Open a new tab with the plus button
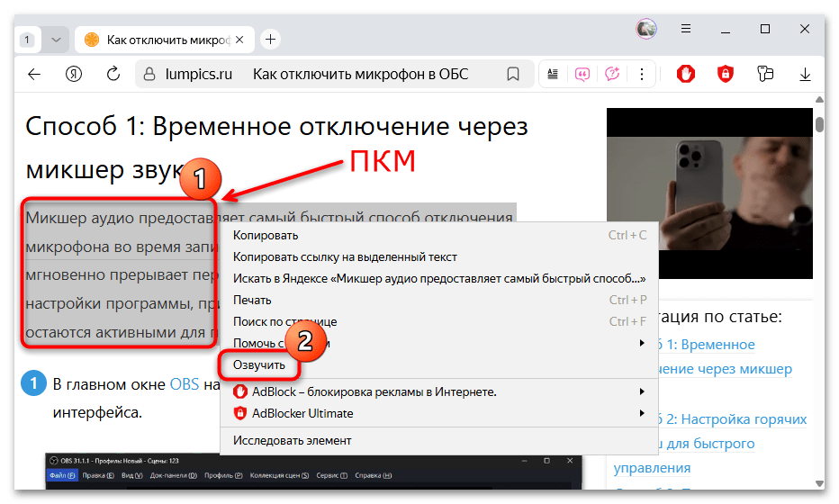Image resolution: width=839 pixels, height=504 pixels. (271, 40)
